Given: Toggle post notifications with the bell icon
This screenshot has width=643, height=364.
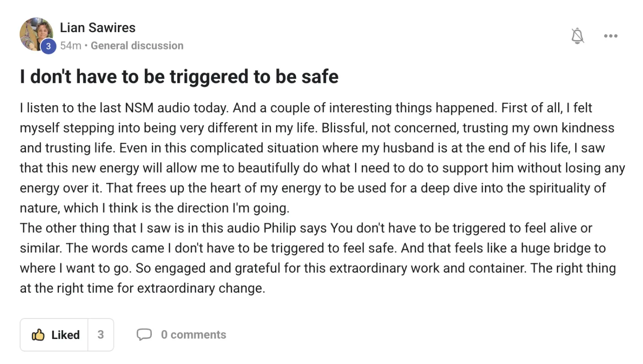Looking at the screenshot, I should [577, 36].
